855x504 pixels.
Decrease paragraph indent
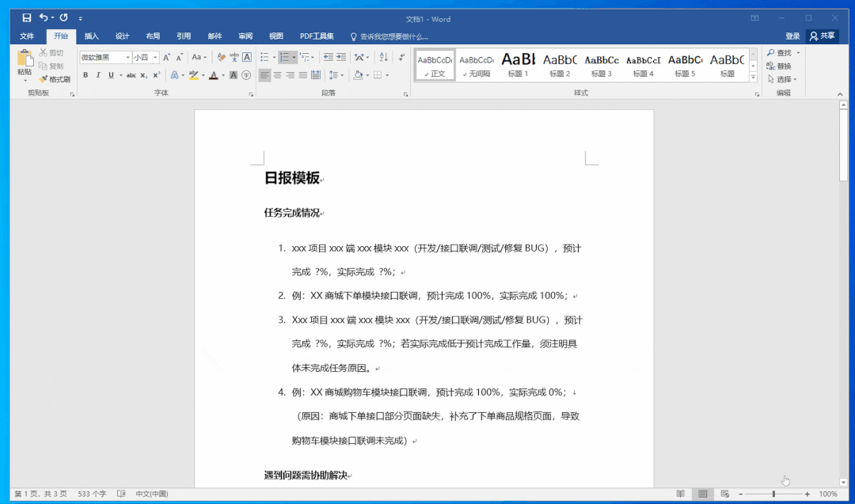329,57
